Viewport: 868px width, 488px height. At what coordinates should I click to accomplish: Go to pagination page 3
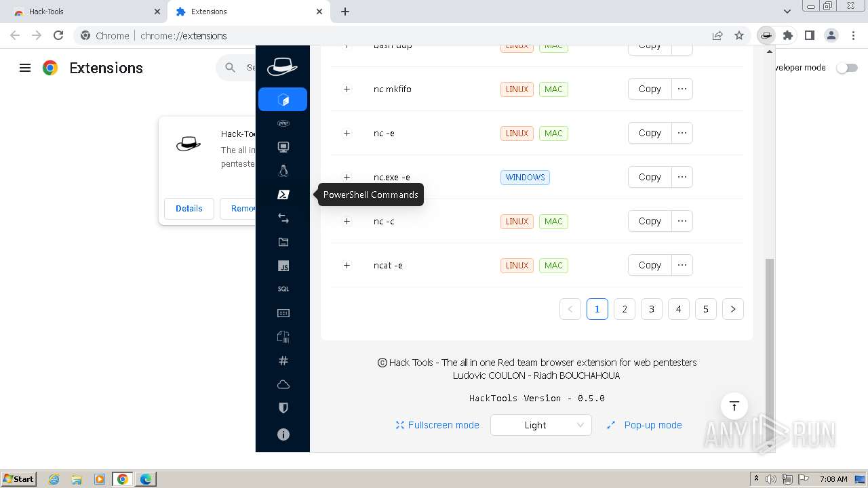click(652, 309)
